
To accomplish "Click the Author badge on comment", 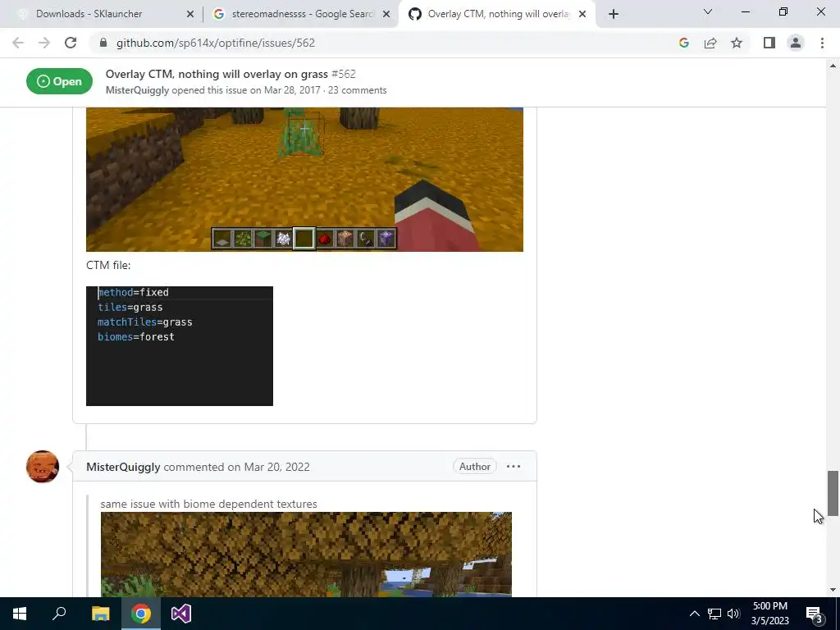I will point(475,467).
